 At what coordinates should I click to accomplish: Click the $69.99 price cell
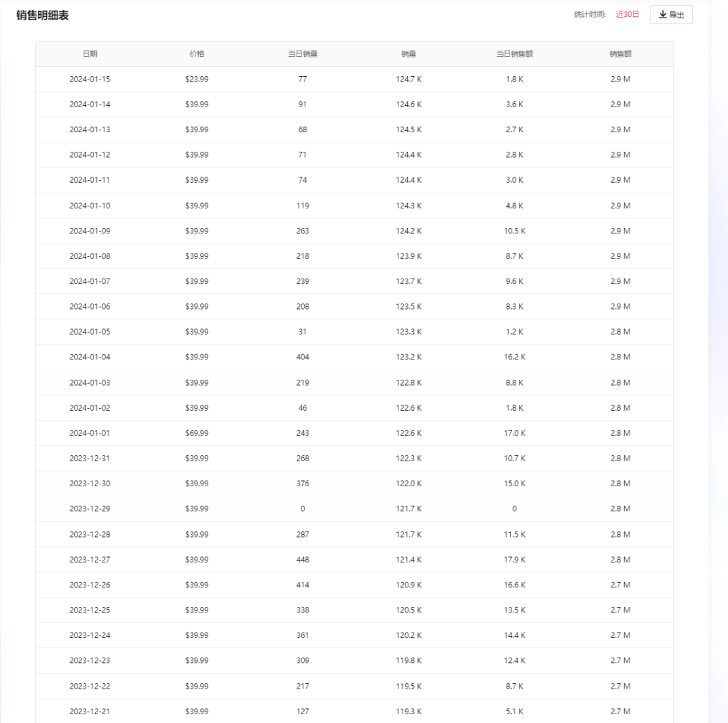198,433
